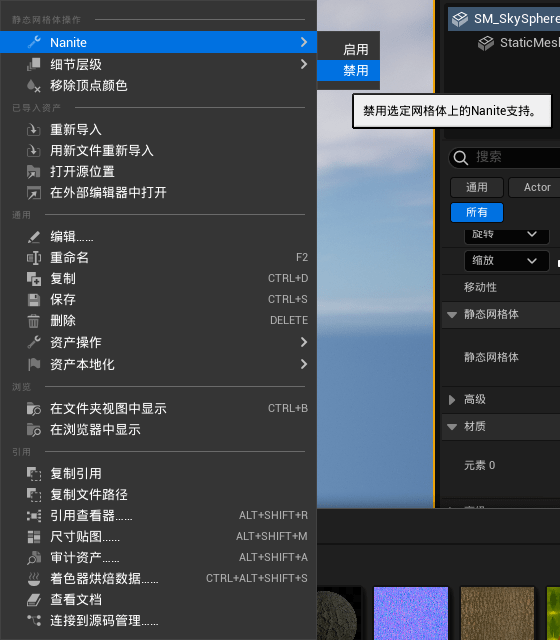The image size is (560, 640).
Task: Select the brown bark texture thumbnail
Action: [498, 613]
